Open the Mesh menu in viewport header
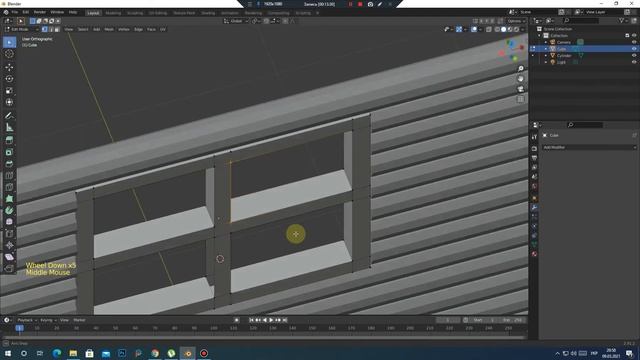This screenshot has height=360, width=640. click(109, 29)
